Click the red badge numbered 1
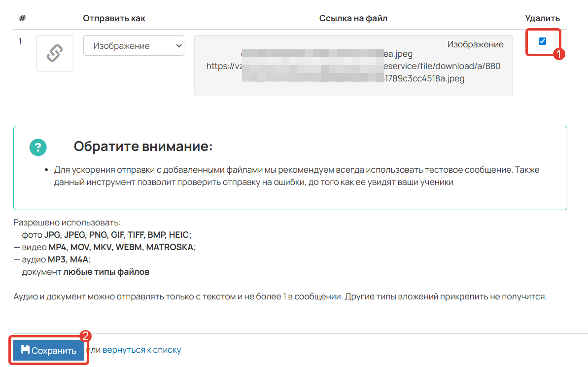The width and height of the screenshot is (588, 367). pos(558,54)
